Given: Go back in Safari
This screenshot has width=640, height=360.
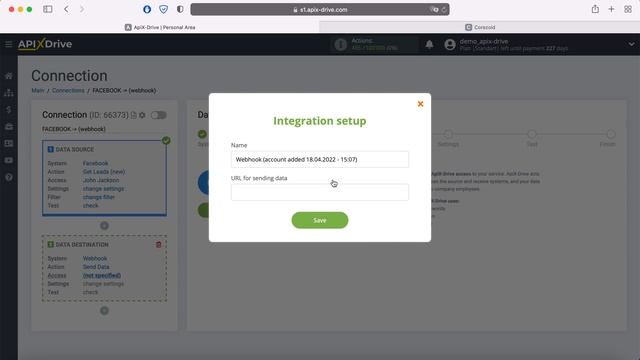Looking at the screenshot, I should coord(66,9).
